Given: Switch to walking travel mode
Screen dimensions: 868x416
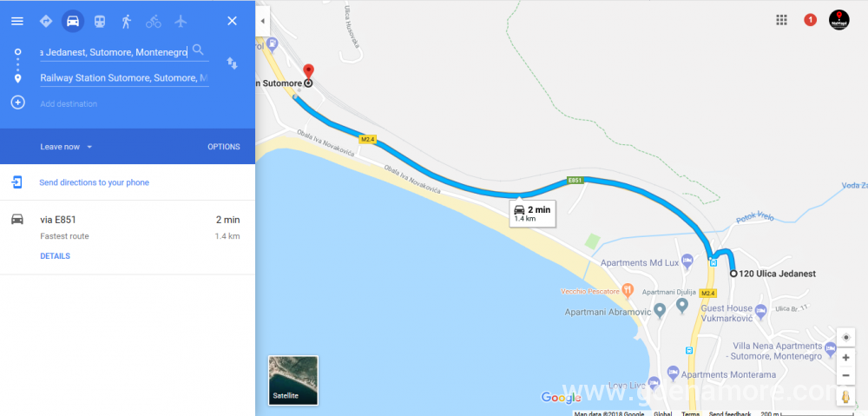Looking at the screenshot, I should [x=126, y=21].
